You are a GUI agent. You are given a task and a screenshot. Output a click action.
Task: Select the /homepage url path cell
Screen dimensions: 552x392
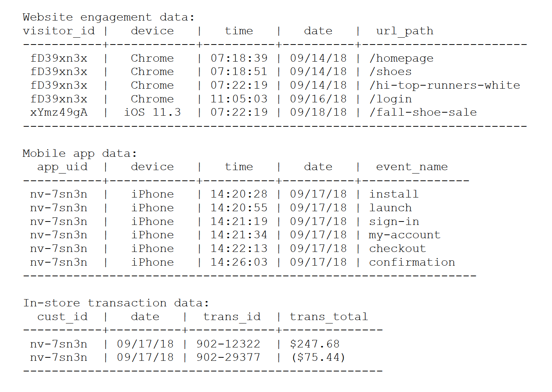(x=401, y=58)
